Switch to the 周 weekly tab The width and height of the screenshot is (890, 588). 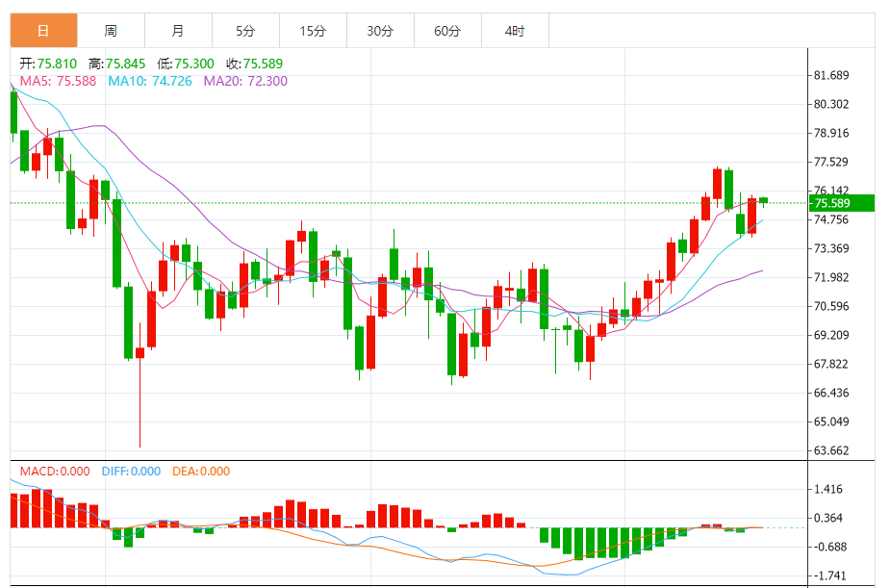(x=111, y=31)
